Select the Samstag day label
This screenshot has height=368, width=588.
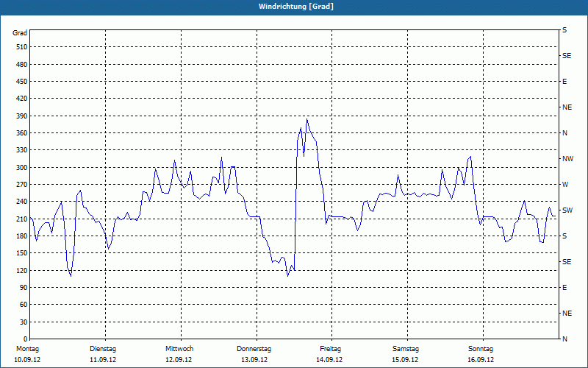click(x=406, y=349)
